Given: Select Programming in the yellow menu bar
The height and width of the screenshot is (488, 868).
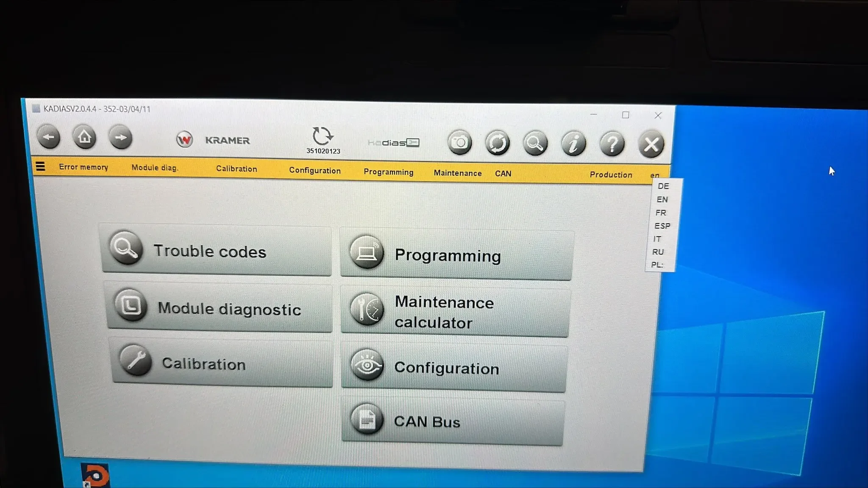Looking at the screenshot, I should [x=388, y=172].
